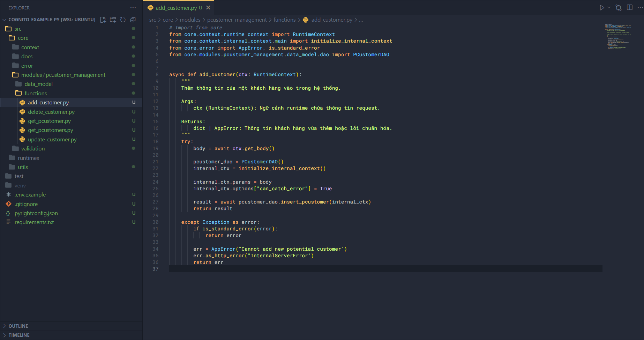Expand the OUTLINE section
The image size is (644, 340).
coord(18,326)
